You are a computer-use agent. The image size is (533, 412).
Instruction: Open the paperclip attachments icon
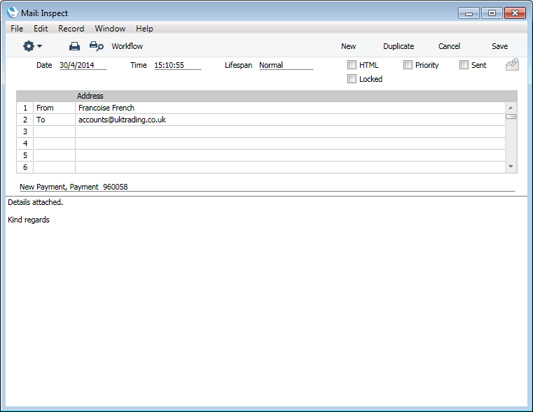(x=512, y=64)
